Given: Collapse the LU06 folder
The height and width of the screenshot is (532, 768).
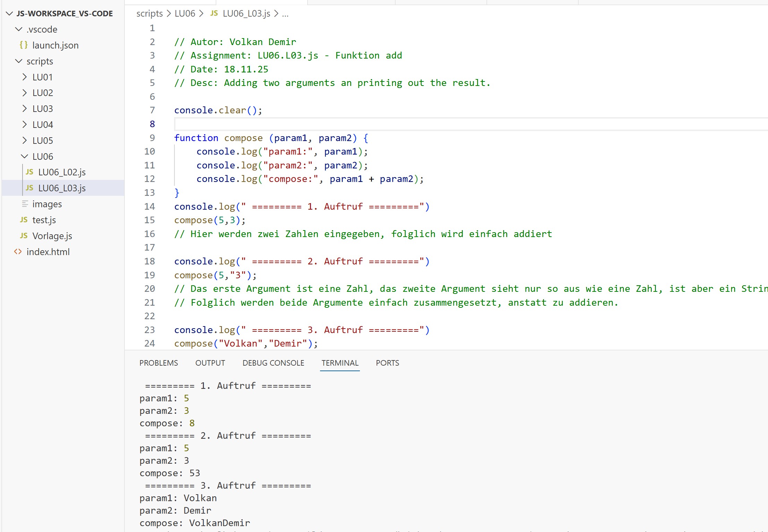Looking at the screenshot, I should [24, 156].
